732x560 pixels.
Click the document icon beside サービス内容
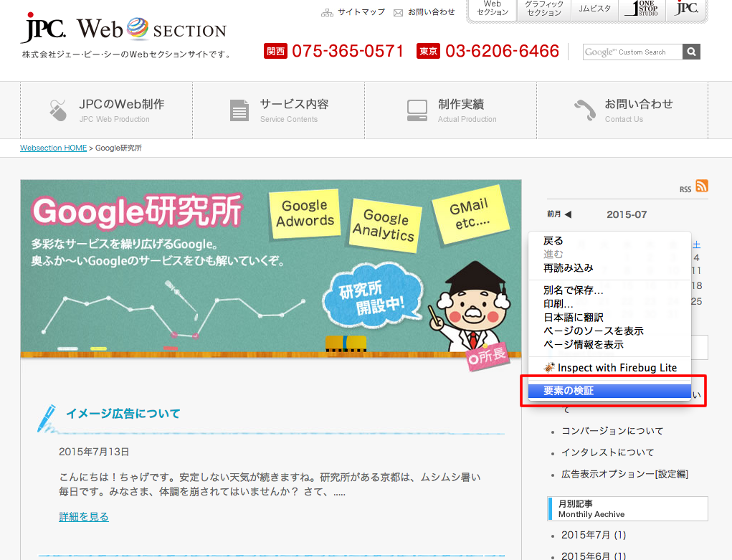(239, 110)
